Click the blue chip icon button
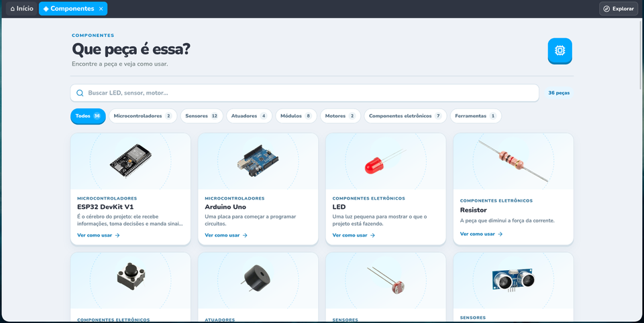644x323 pixels. click(559, 50)
